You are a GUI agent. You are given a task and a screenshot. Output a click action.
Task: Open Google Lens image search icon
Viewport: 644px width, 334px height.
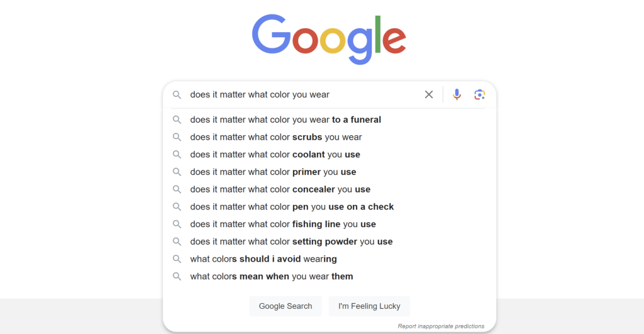pos(480,94)
